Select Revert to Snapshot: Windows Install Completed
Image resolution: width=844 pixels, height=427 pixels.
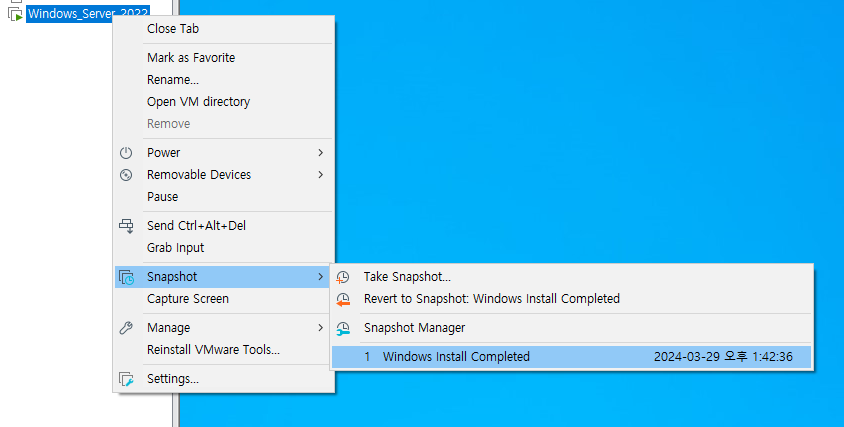click(x=572, y=299)
